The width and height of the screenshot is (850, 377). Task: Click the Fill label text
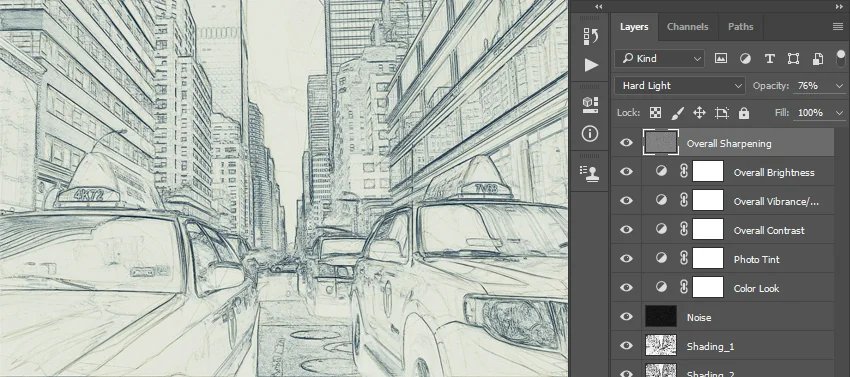click(x=783, y=113)
